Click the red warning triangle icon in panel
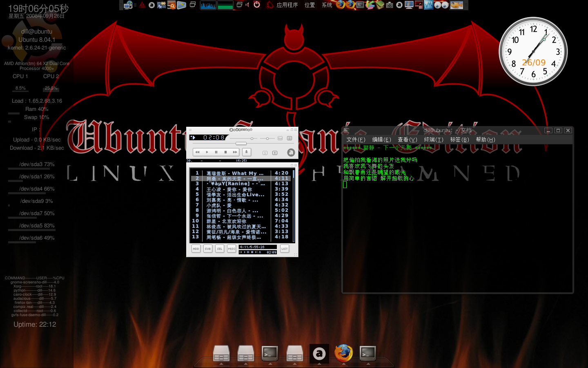 tap(142, 5)
